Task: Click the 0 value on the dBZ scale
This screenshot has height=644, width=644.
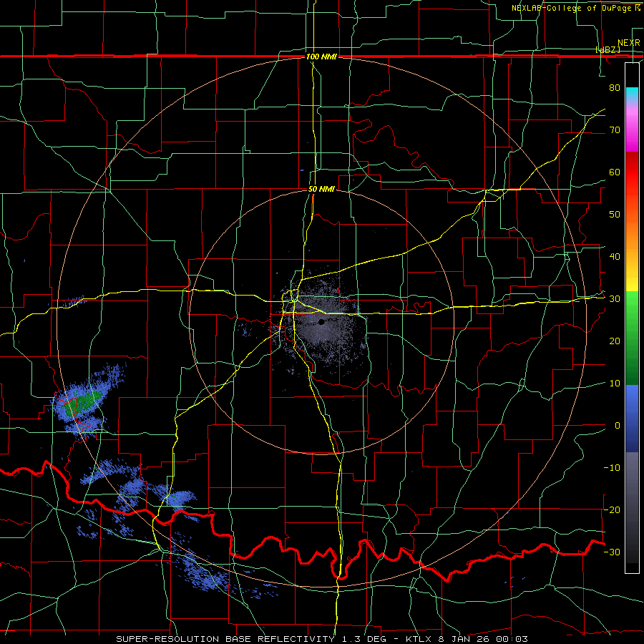Action: point(618,426)
